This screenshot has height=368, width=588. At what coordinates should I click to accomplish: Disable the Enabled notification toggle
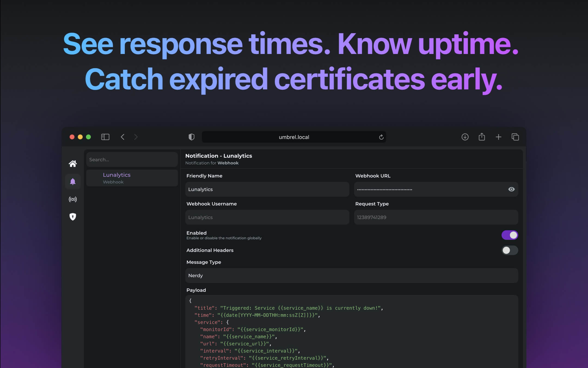510,235
